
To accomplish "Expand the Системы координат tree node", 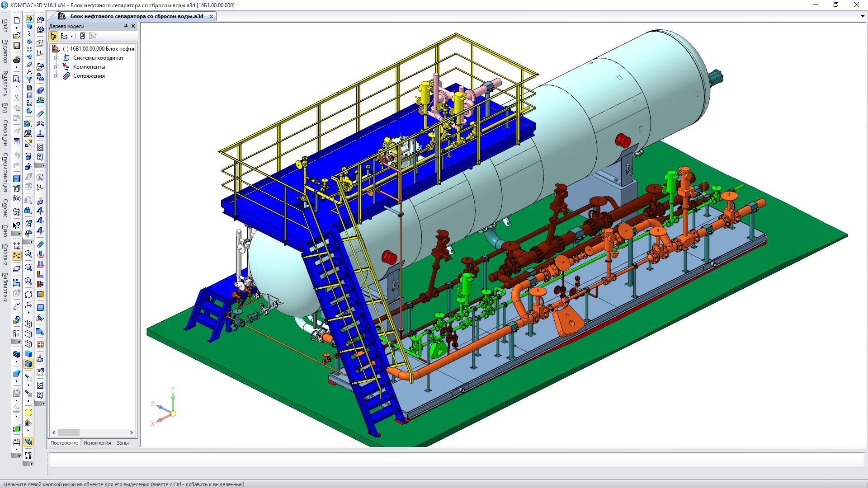I will point(57,58).
